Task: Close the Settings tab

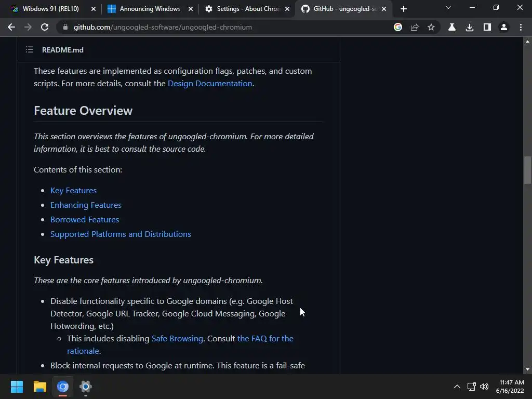Action: pos(287,9)
